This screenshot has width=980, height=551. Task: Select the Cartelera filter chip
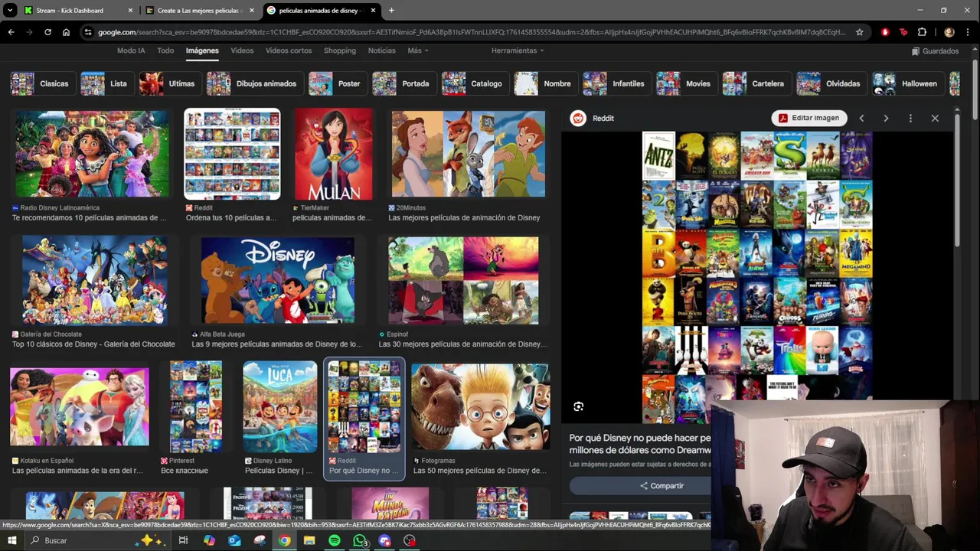[x=756, y=83]
